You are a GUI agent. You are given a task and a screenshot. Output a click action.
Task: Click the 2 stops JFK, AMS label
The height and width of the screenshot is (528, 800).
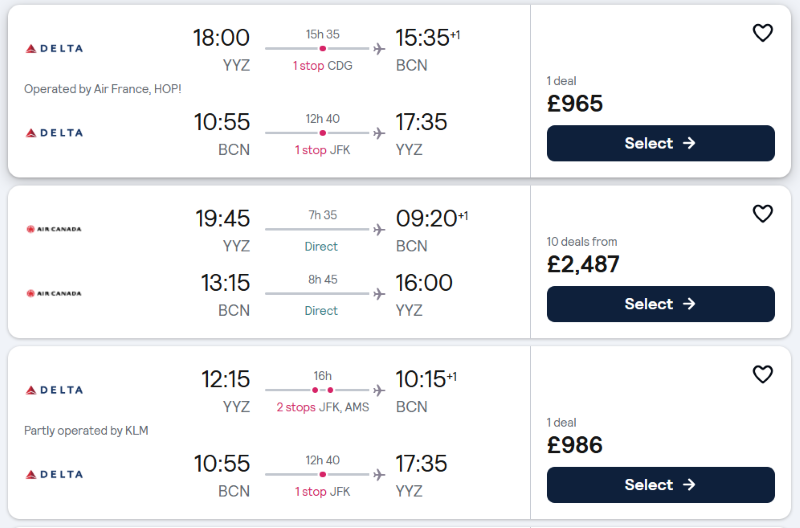[x=322, y=407]
